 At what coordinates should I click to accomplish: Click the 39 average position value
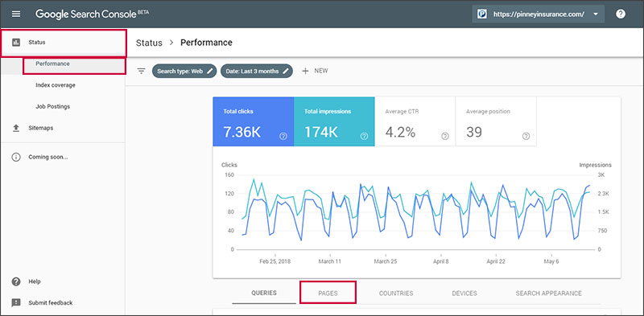pyautogui.click(x=474, y=132)
